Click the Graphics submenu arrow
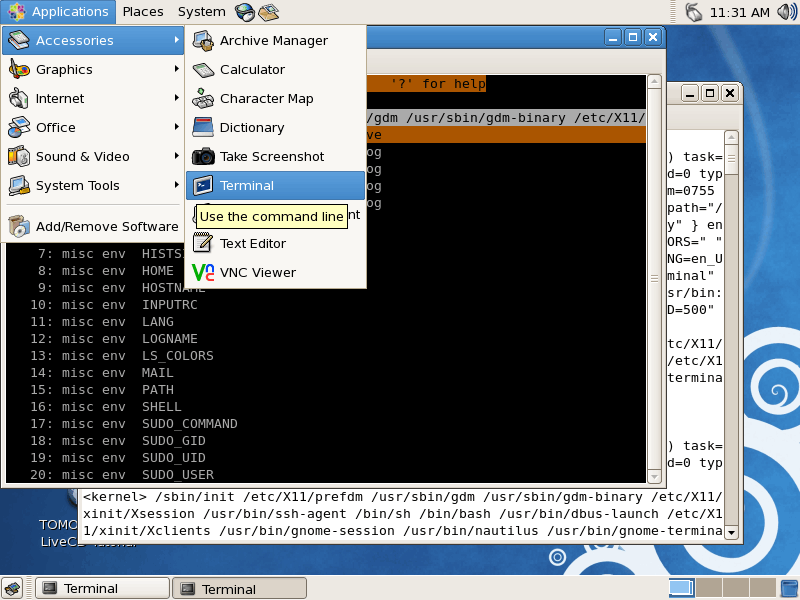This screenshot has width=800, height=600. [x=177, y=68]
